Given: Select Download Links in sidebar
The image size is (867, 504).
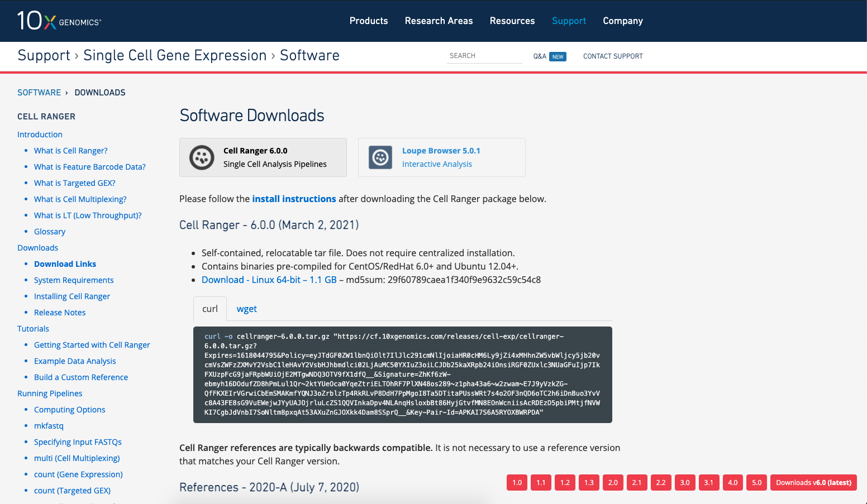Looking at the screenshot, I should (65, 264).
